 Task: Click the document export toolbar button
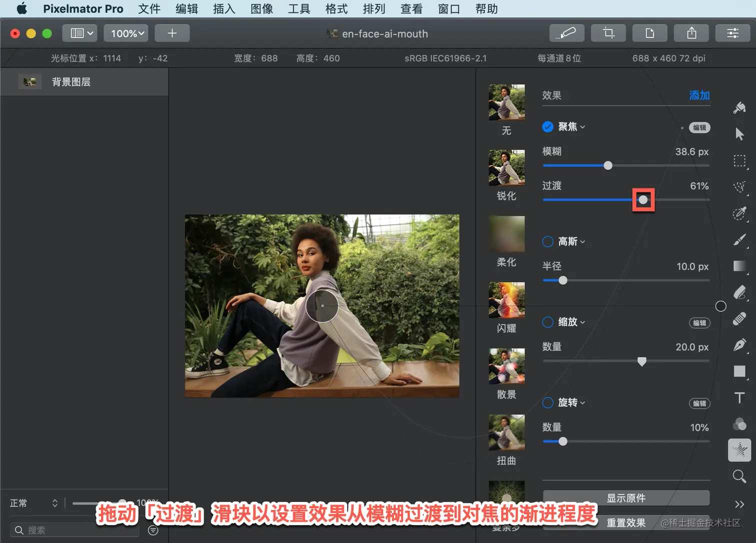[x=649, y=33]
